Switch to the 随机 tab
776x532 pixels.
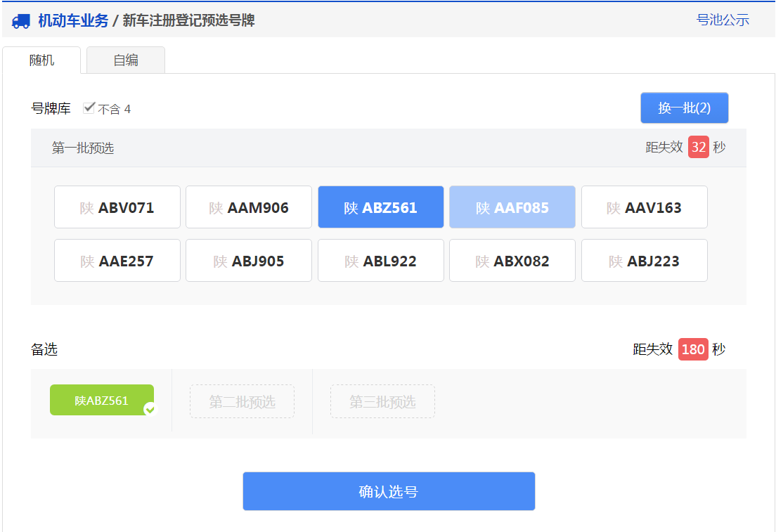click(43, 60)
